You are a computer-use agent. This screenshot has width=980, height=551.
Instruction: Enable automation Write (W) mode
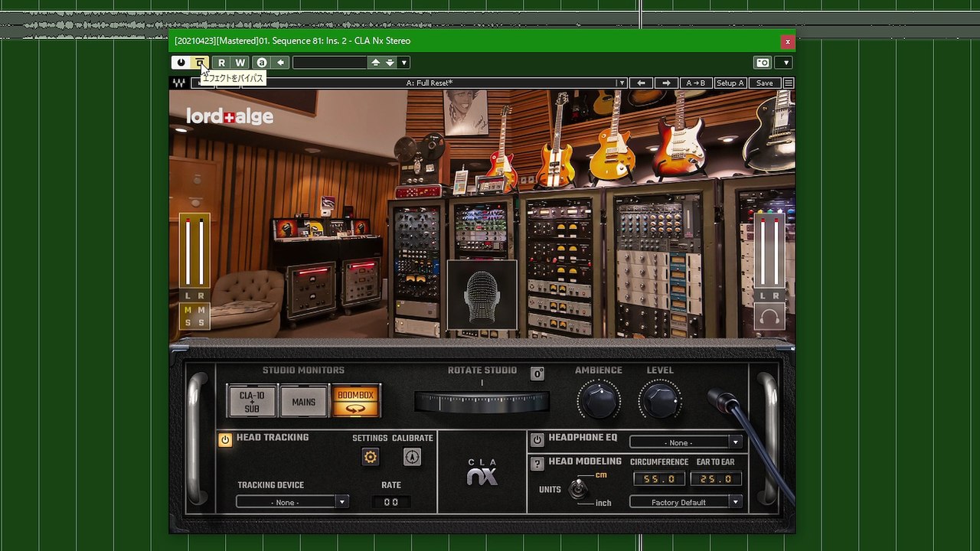[x=240, y=63]
